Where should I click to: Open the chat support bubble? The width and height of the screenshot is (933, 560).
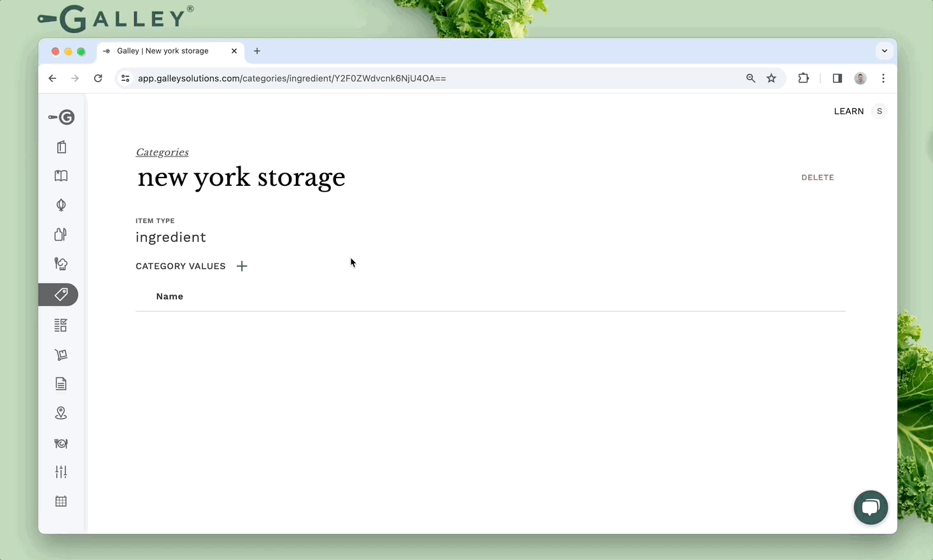tap(870, 507)
